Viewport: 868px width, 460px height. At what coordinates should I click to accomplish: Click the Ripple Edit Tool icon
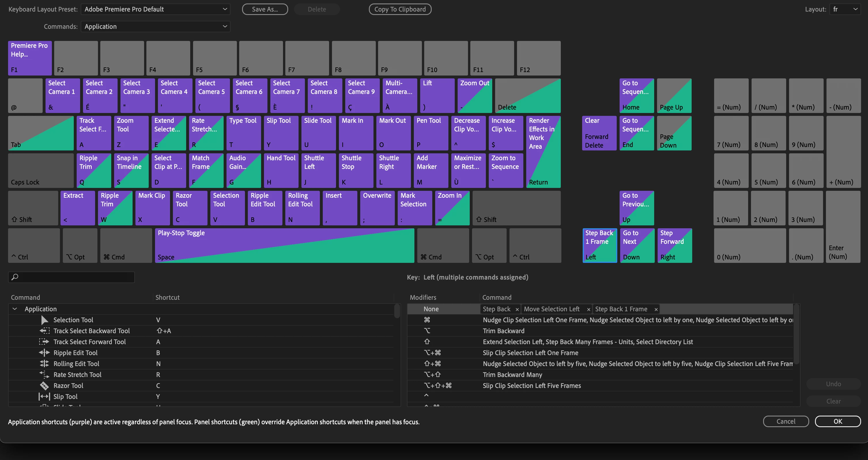point(44,352)
